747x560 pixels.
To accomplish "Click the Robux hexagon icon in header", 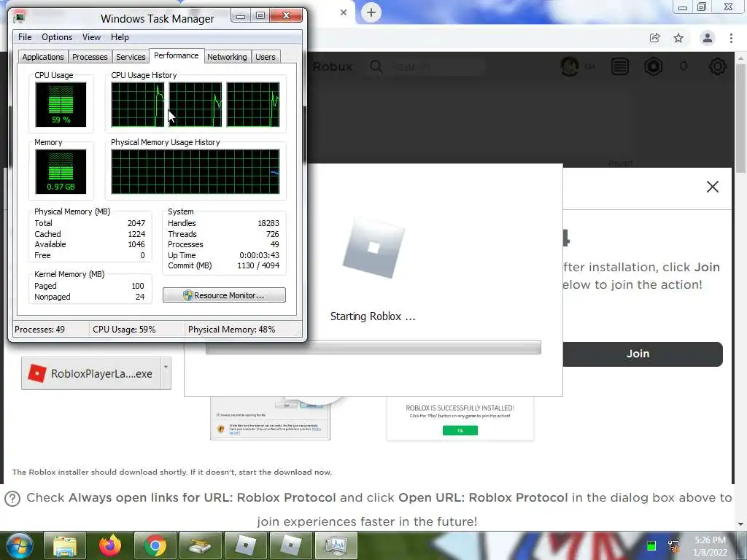I will point(654,66).
